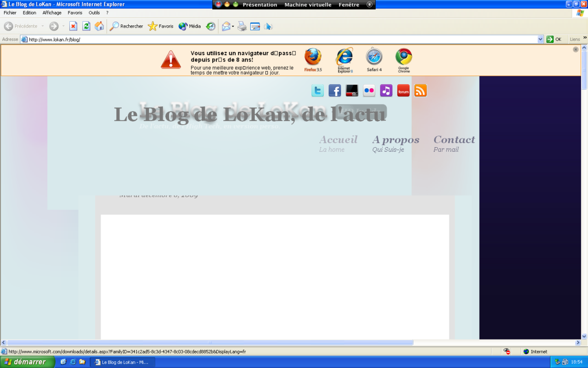Open the Contact navigation link
The height and width of the screenshot is (368, 588).
pyautogui.click(x=454, y=143)
